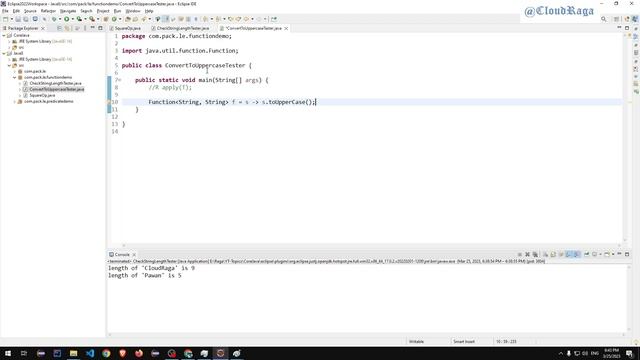Image resolution: width=640 pixels, height=360 pixels.
Task: Click Remove All Terminated Launches in Console
Action: coord(535,254)
